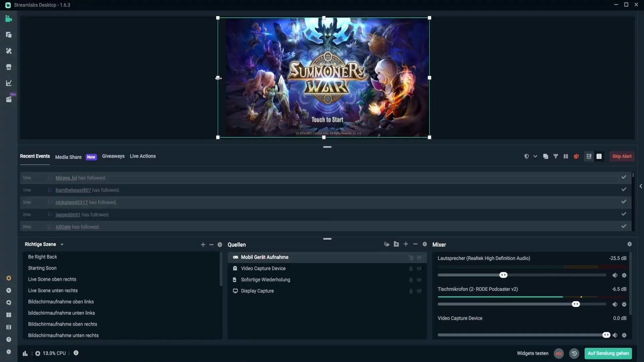Viewport: 644px width, 362px height.
Task: Switch to the Live Actions tab
Action: [x=143, y=156]
